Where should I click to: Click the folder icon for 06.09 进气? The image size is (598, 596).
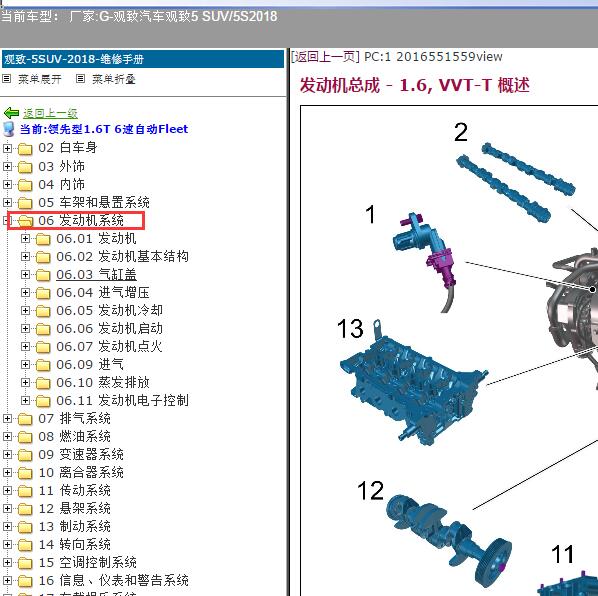point(43,365)
